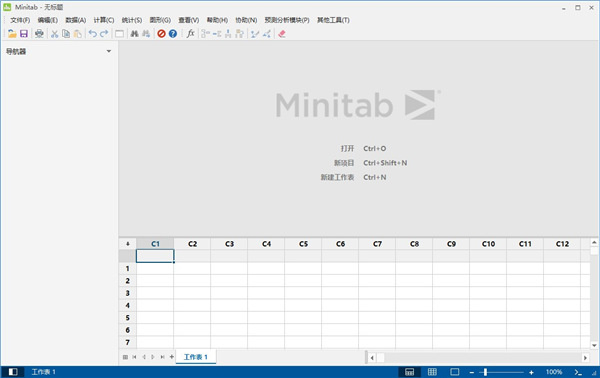The image size is (600, 378).
Task: Click the find-and-replace binoculars icon
Action: (146, 34)
